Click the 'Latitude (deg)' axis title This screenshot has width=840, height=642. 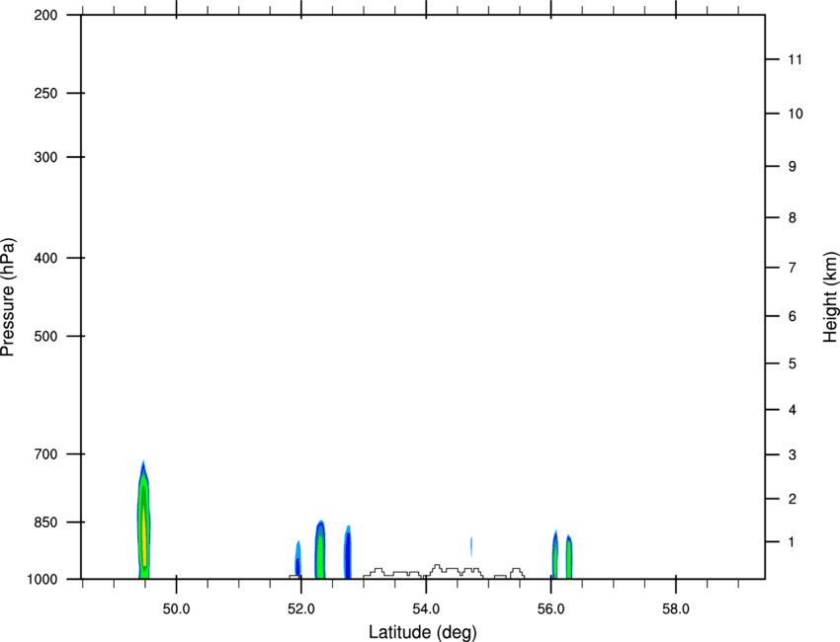(422, 632)
